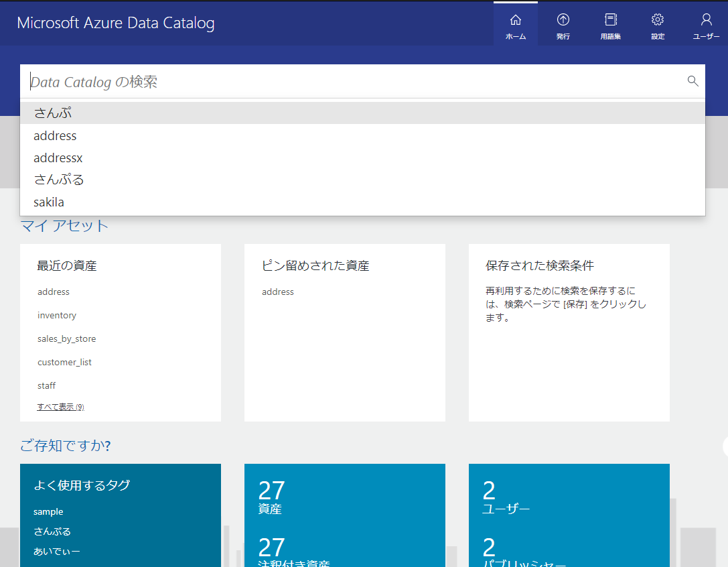Click the あいでぃー tag
This screenshot has height=567, width=728.
pyautogui.click(x=57, y=551)
